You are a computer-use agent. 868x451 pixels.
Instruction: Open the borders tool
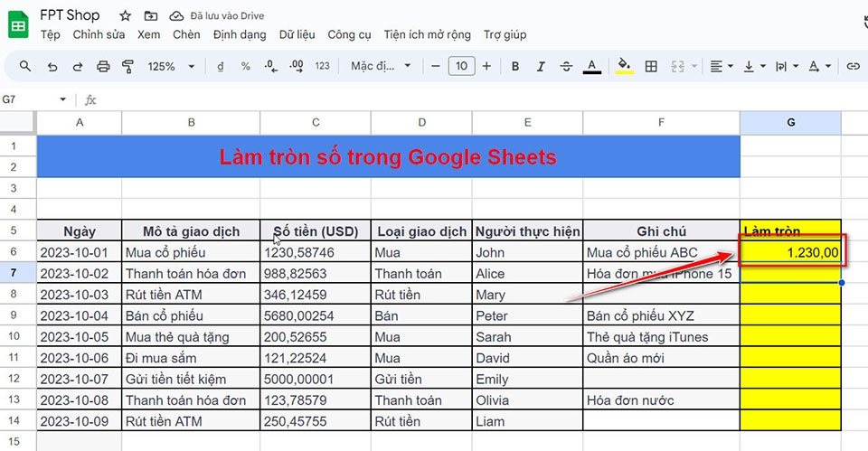pyautogui.click(x=652, y=66)
